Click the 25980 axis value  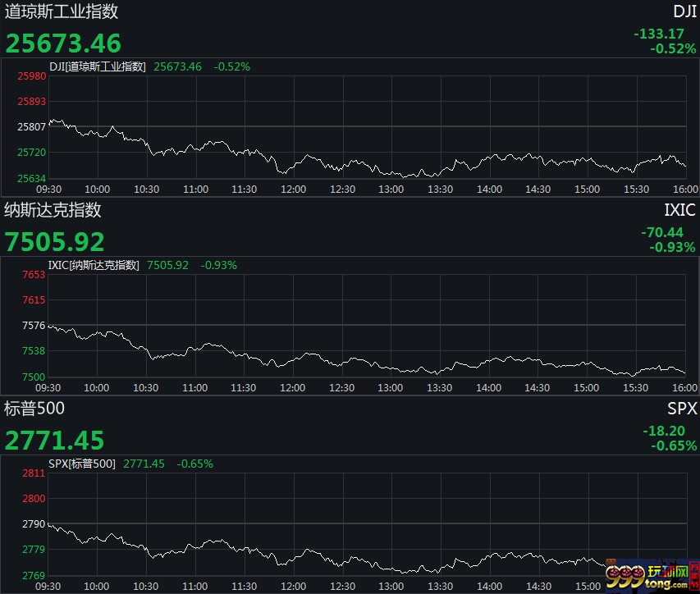tap(32, 75)
